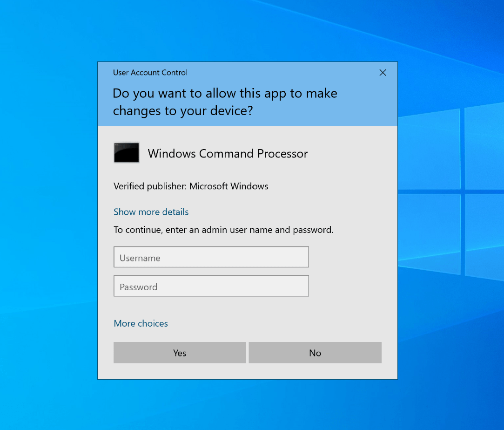Click the User Account Control title text
504x430 pixels.
tap(150, 72)
